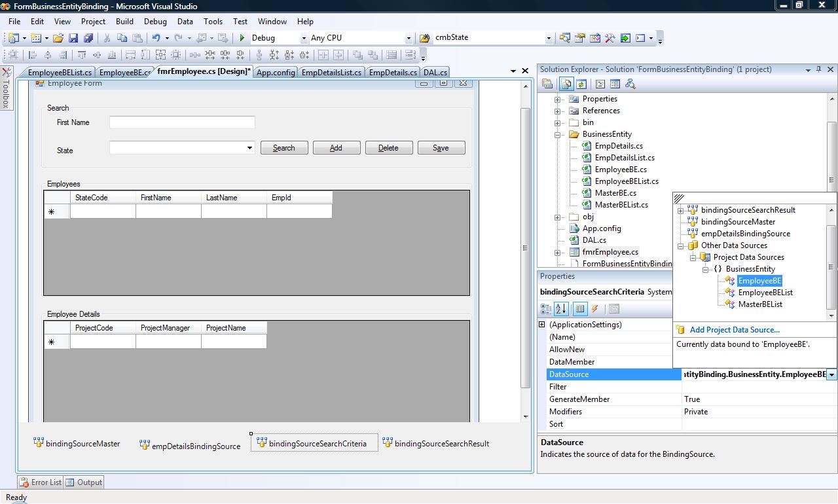Click the New Project toolbar icon
Screen dimensions: 838x504
pyautogui.click(x=14, y=38)
